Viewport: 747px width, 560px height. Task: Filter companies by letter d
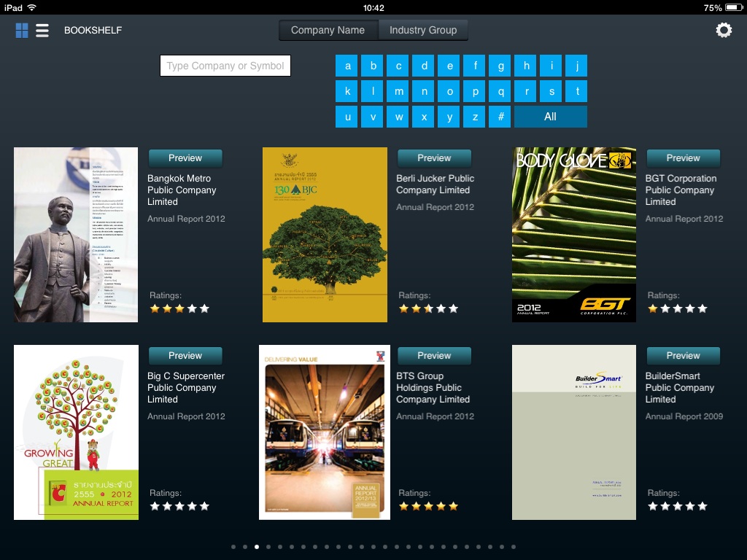[x=425, y=66]
